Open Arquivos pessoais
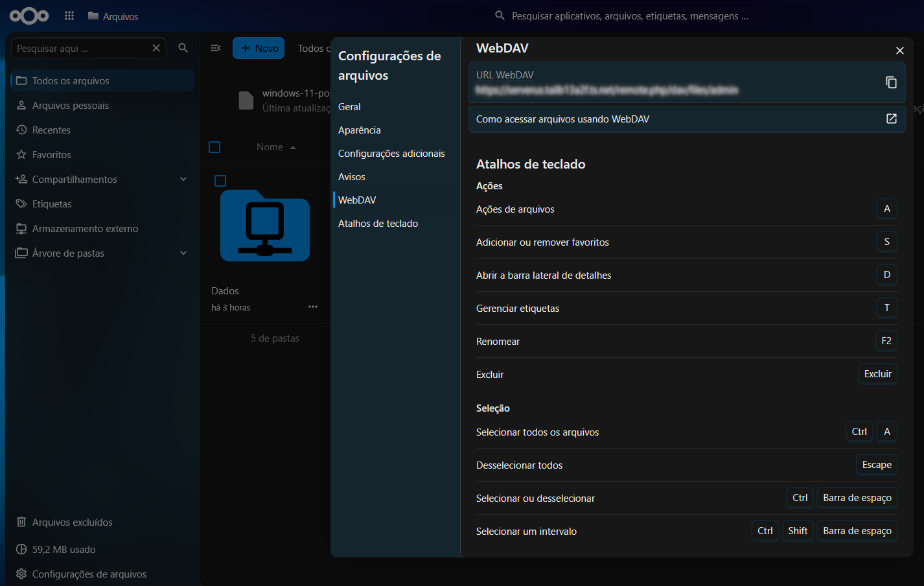This screenshot has width=924, height=586. click(x=71, y=105)
